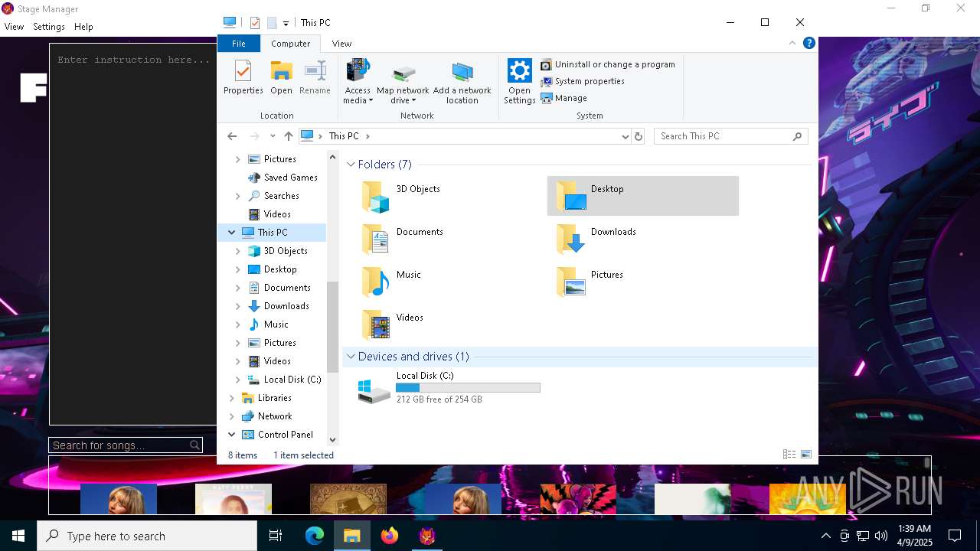Open the address bar history dropdown
Image resolution: width=980 pixels, height=551 pixels.
coord(626,136)
